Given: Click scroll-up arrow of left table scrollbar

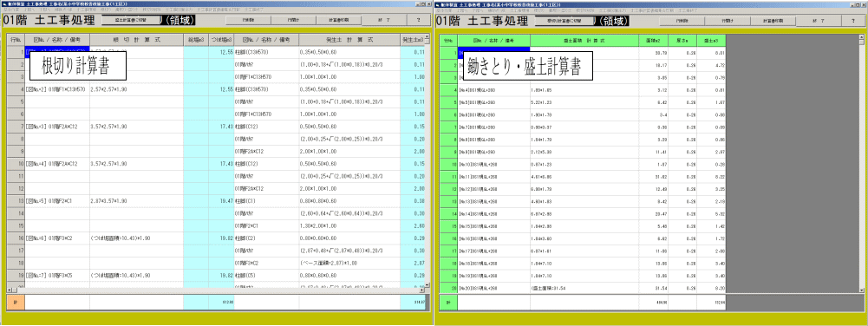Looking at the screenshot, I should click(427, 37).
